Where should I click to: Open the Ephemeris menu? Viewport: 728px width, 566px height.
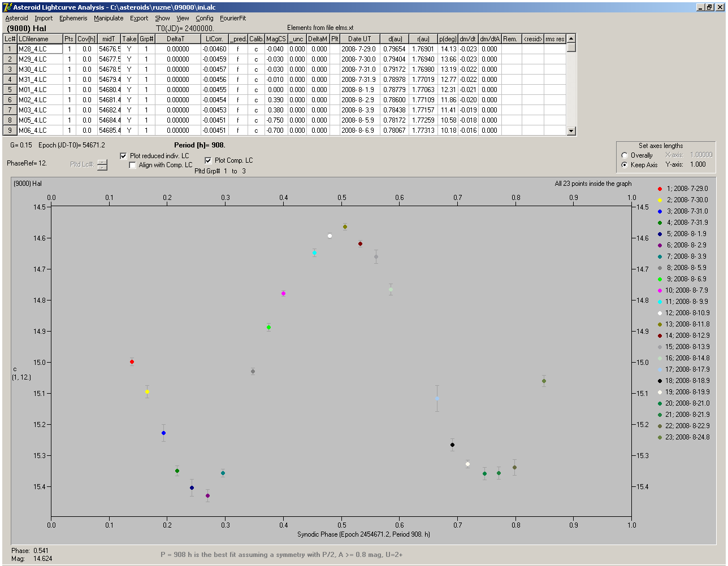[x=73, y=18]
